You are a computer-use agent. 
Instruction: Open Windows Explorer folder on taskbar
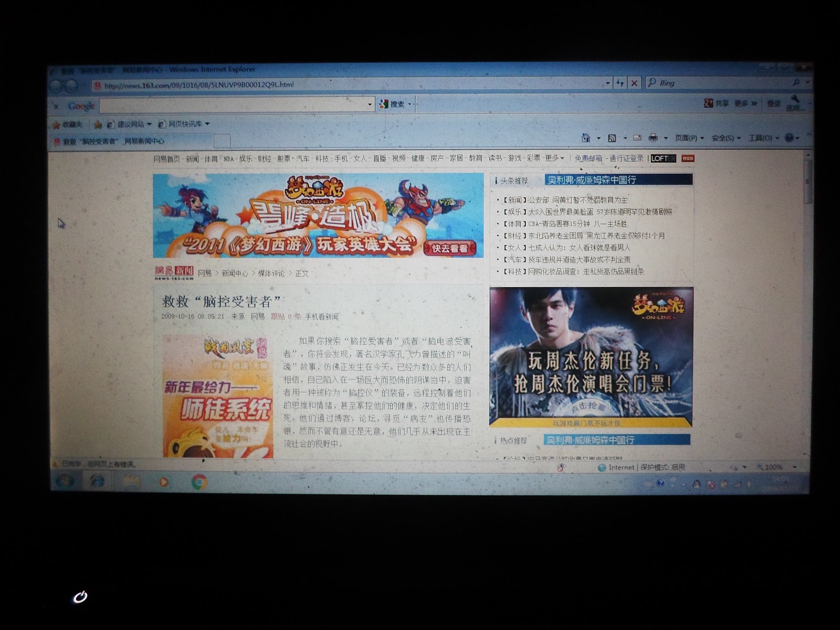[x=131, y=481]
